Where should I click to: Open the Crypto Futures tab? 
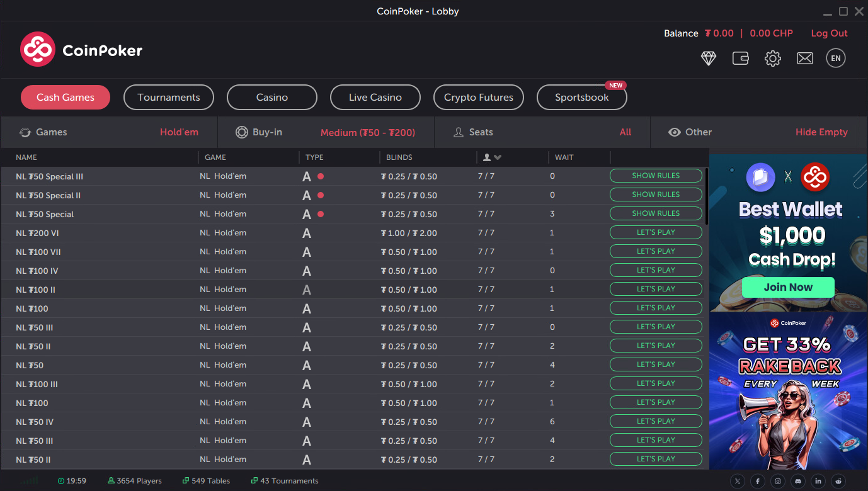pyautogui.click(x=479, y=97)
